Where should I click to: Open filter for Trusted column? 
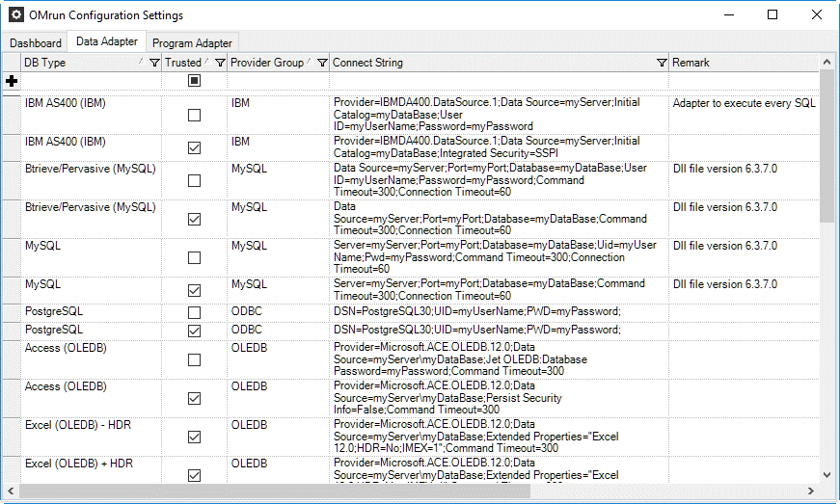[x=220, y=63]
